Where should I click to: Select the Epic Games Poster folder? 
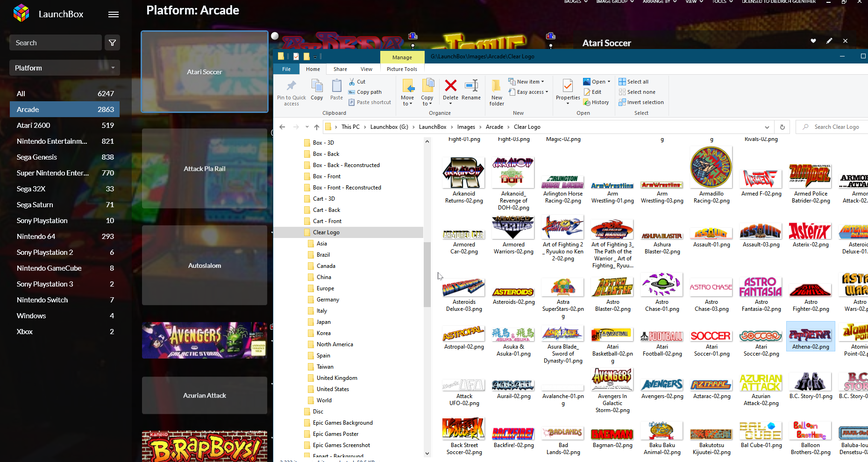point(335,434)
